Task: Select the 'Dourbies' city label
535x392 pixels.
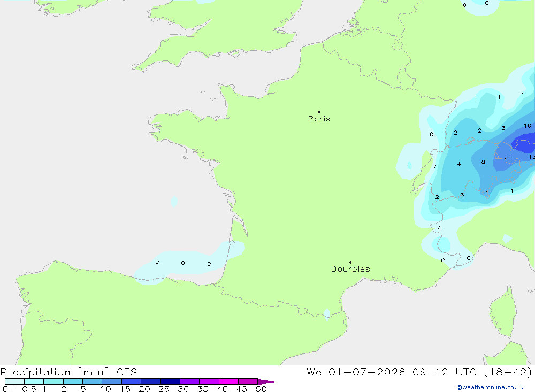Action: (x=350, y=269)
